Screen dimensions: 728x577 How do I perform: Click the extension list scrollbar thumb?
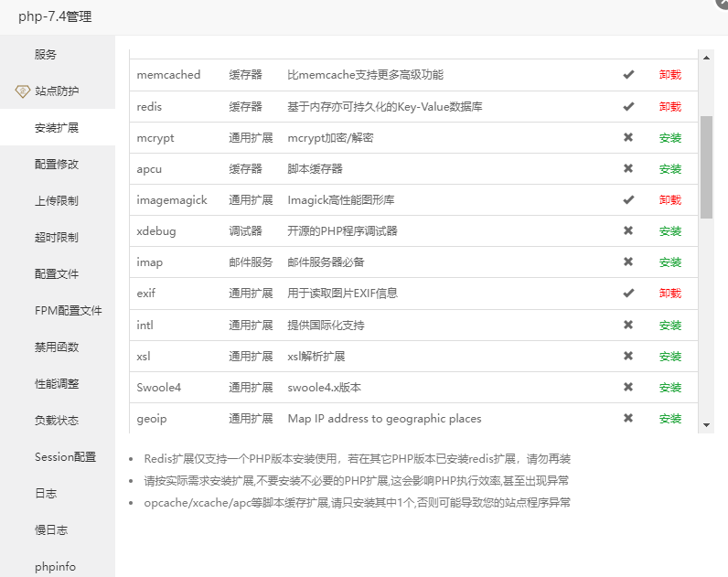(706, 167)
